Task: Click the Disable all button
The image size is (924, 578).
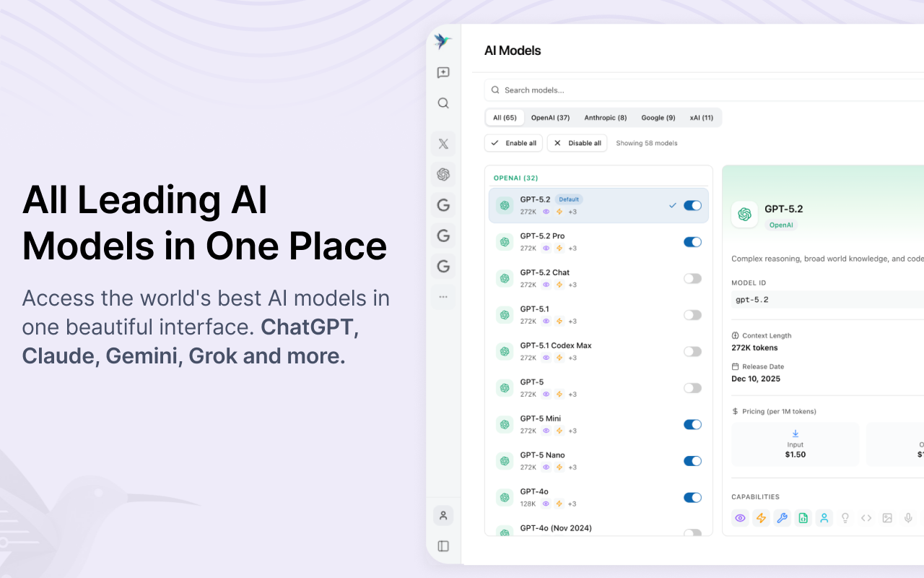Action: click(x=577, y=143)
